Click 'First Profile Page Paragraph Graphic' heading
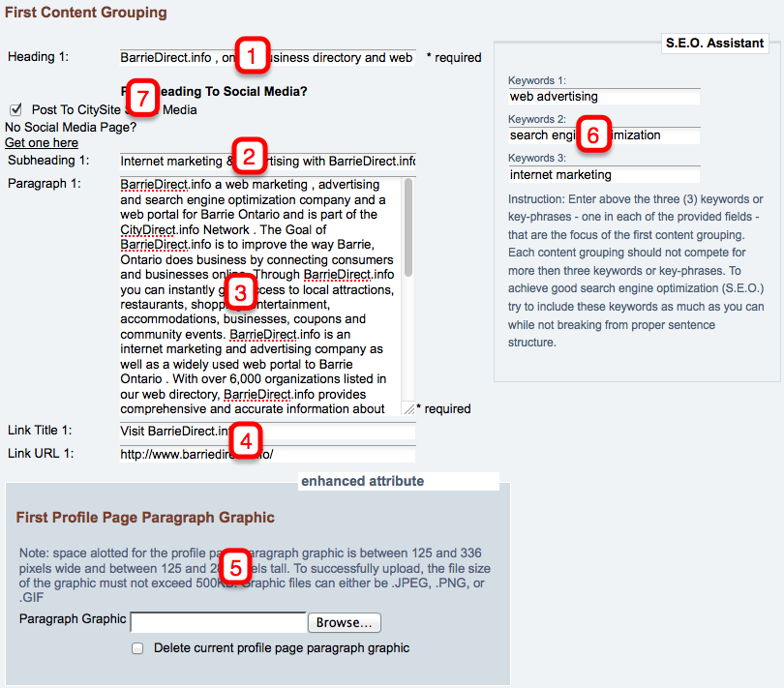 pyautogui.click(x=145, y=517)
